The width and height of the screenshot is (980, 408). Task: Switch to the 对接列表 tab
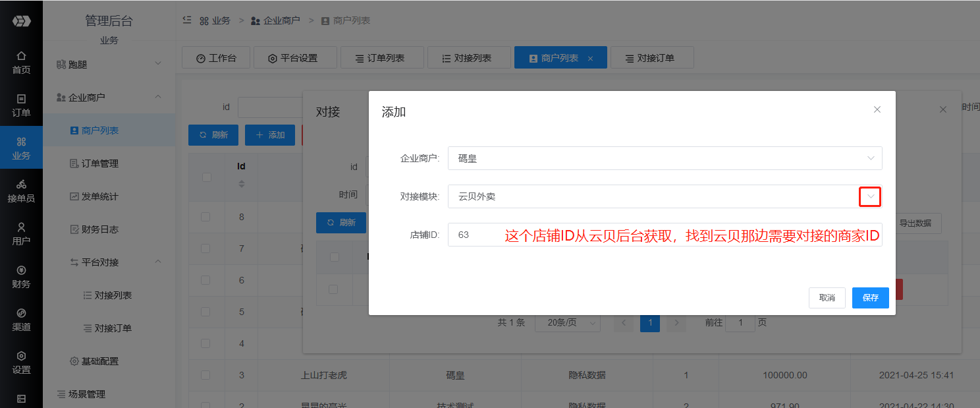[x=469, y=58]
